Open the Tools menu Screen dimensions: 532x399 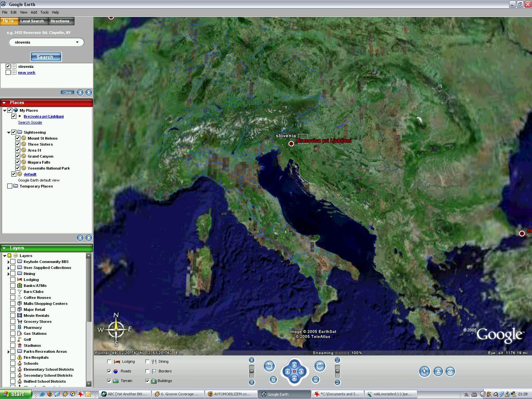45,12
